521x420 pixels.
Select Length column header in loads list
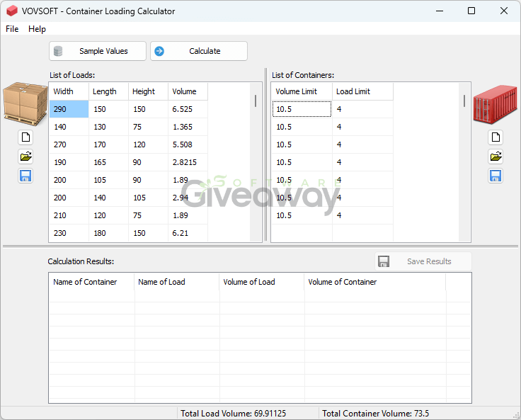pyautogui.click(x=108, y=91)
